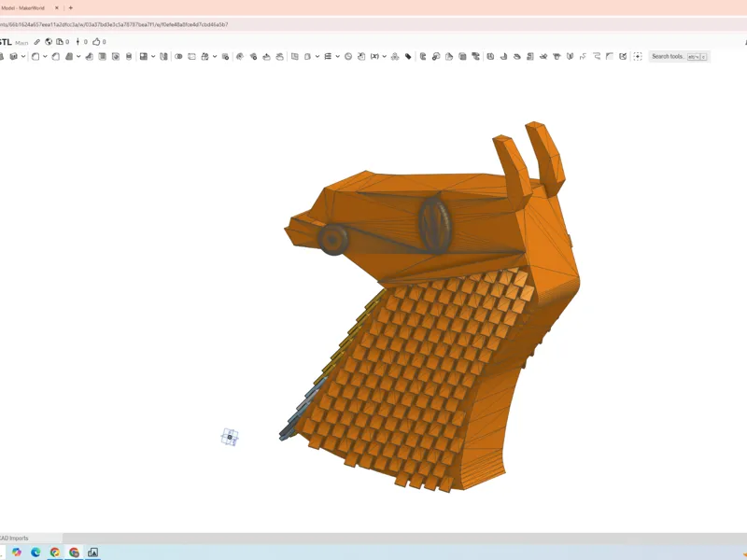Image resolution: width=747 pixels, height=560 pixels.
Task: Click the Search tools field
Action: [680, 56]
